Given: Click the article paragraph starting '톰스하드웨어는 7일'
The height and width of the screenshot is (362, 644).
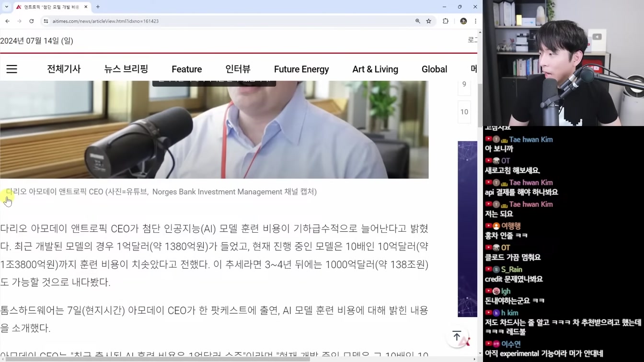Looking at the screenshot, I should [214, 319].
